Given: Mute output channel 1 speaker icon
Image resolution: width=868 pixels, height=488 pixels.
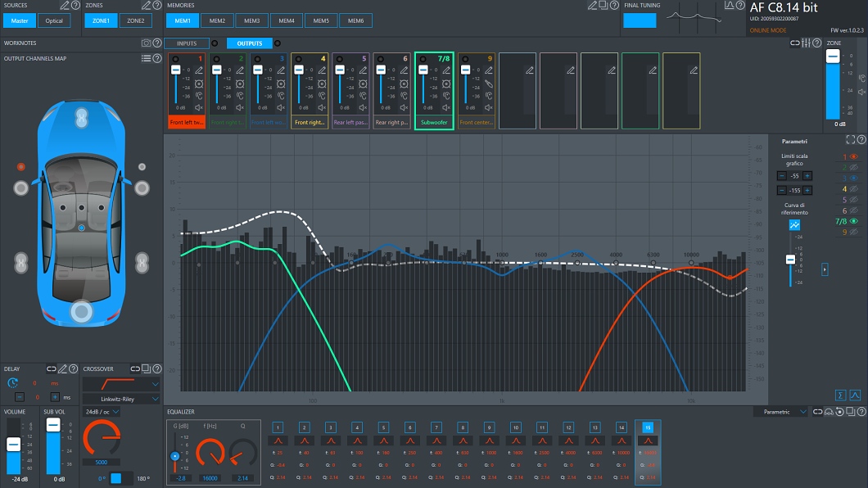Looking at the screenshot, I should (x=200, y=107).
